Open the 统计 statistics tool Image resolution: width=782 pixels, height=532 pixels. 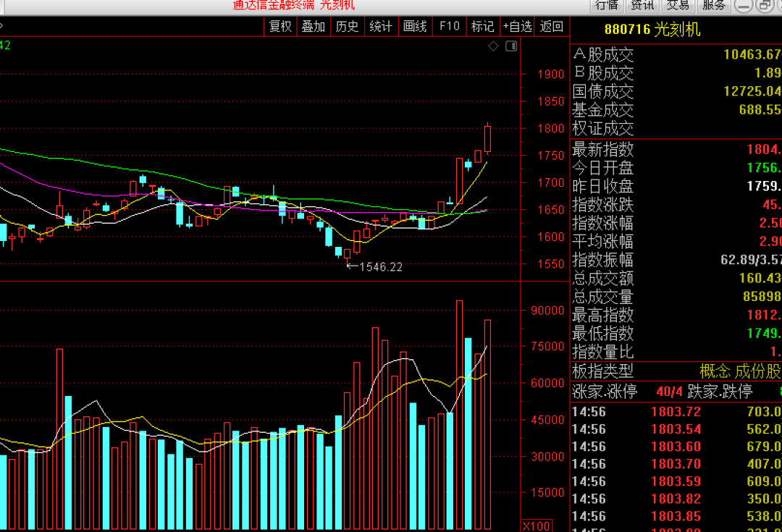tap(381, 25)
